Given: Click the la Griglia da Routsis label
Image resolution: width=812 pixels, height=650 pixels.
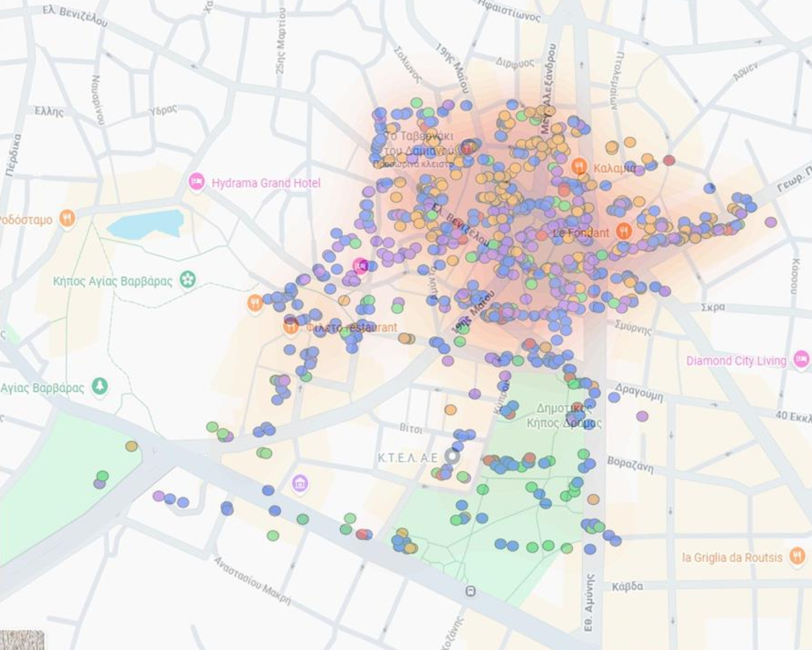Looking at the screenshot, I should pos(732,558).
